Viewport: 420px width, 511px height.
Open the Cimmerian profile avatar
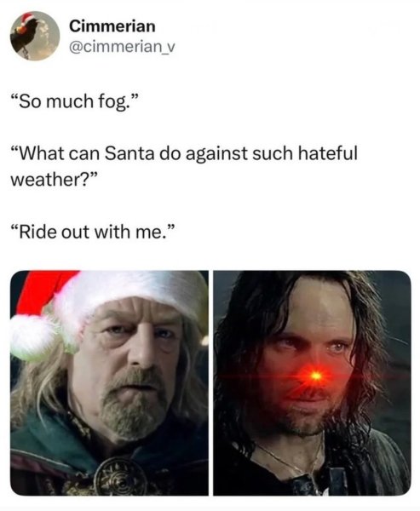(x=35, y=36)
